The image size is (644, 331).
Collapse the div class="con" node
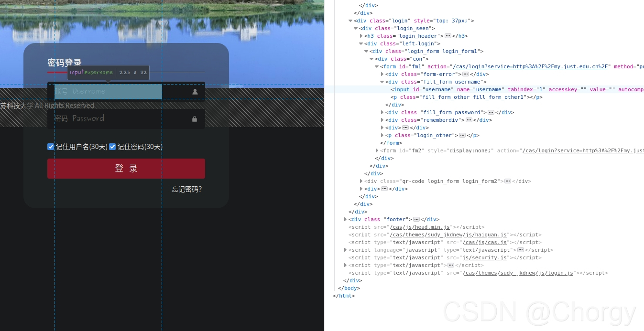coord(371,59)
